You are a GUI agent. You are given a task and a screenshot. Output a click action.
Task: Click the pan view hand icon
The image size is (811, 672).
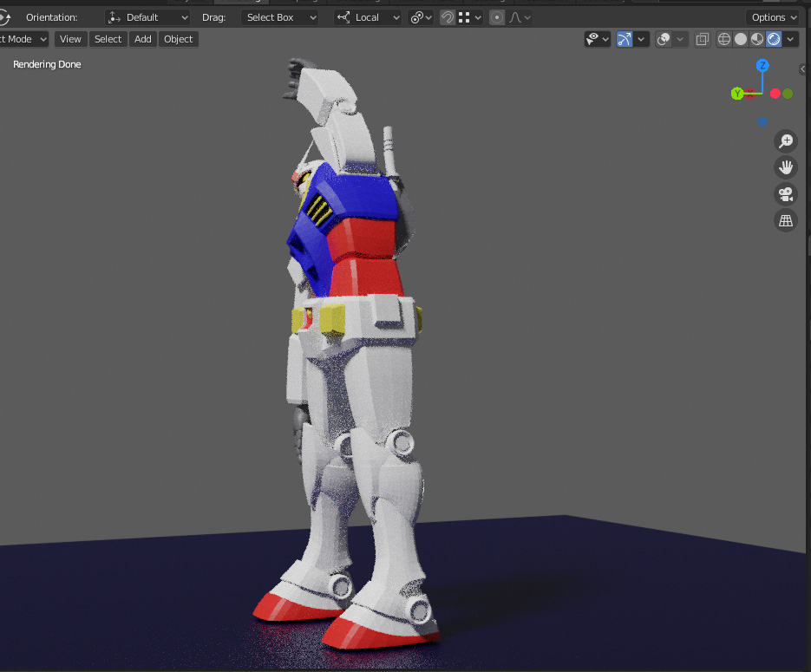(786, 167)
